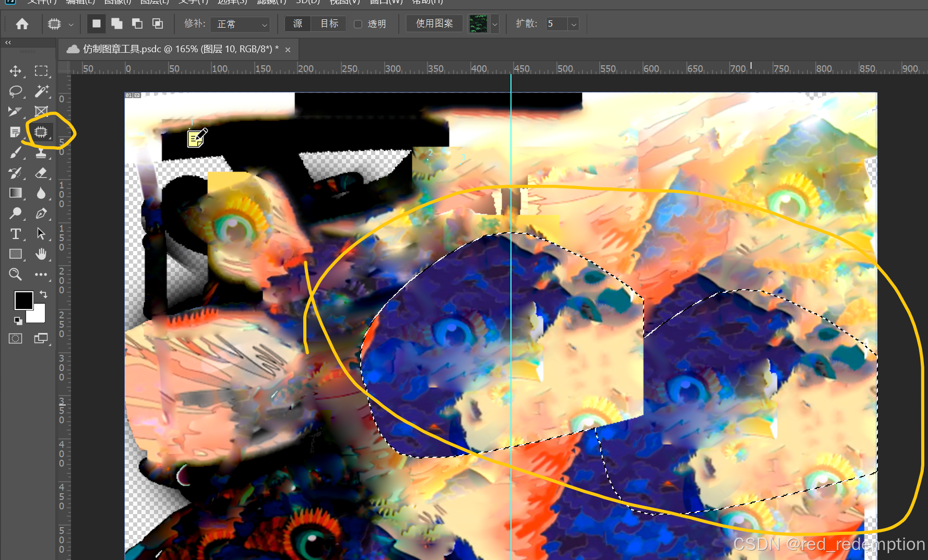
Task: Switch patch mode to 目标
Action: tap(329, 24)
